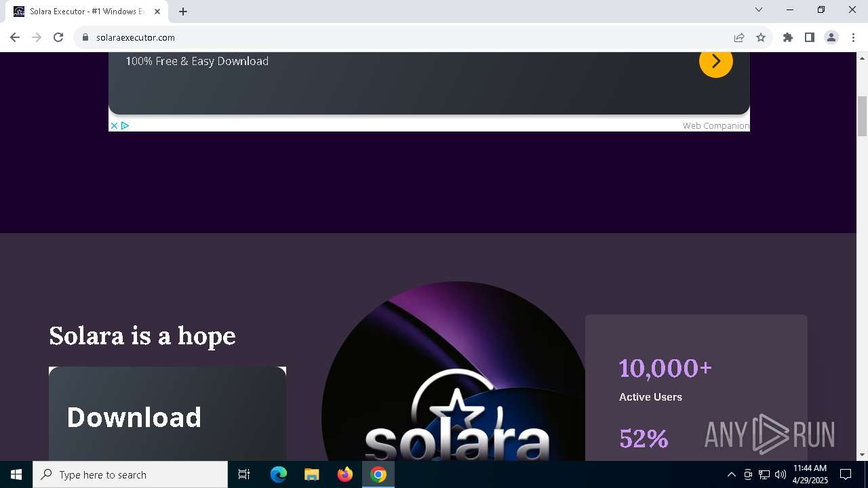
Task: Close the ad with the X icon
Action: [114, 125]
